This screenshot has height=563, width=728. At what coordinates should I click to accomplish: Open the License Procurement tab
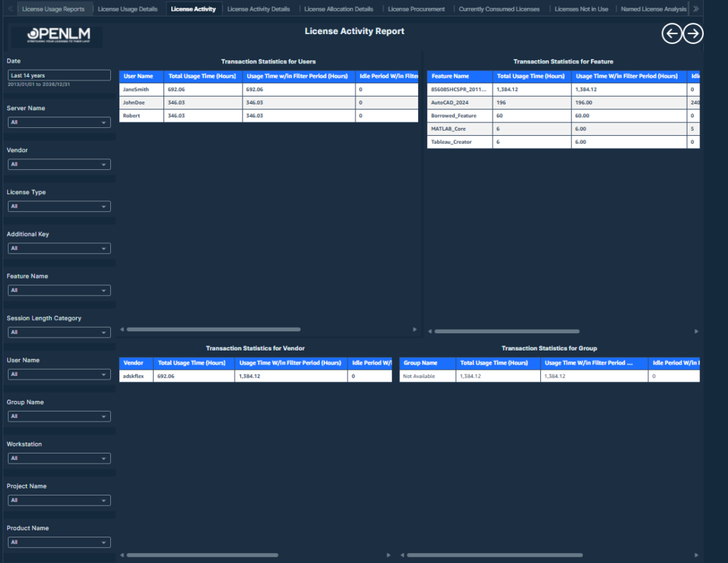(417, 9)
